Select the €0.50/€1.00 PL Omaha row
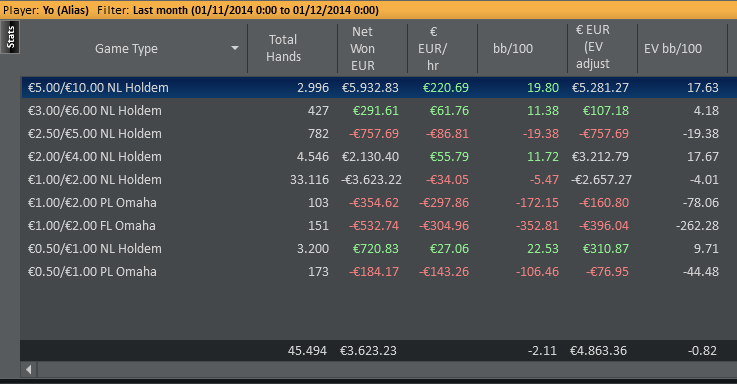Image resolution: width=737 pixels, height=384 pixels. (x=379, y=272)
